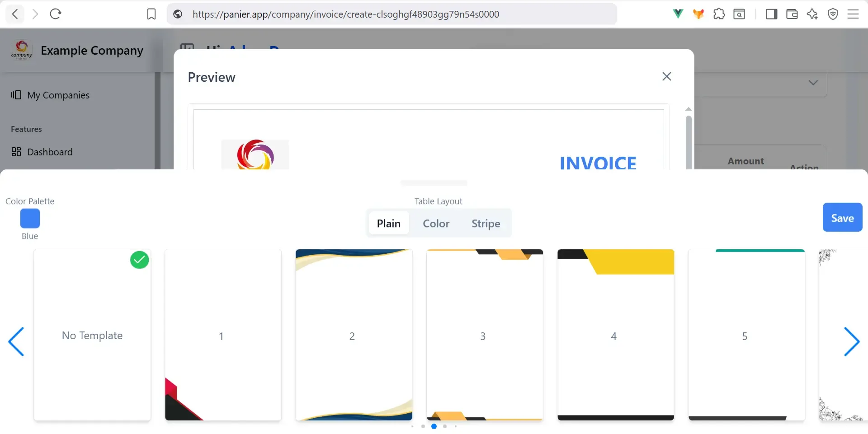Viewport: 868px width, 434px height.
Task: Click the bottom sheet drag handle
Action: (x=434, y=183)
